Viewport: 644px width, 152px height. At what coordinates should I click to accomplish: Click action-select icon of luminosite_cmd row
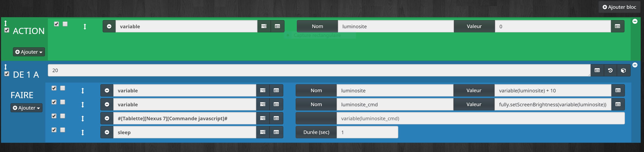click(263, 104)
